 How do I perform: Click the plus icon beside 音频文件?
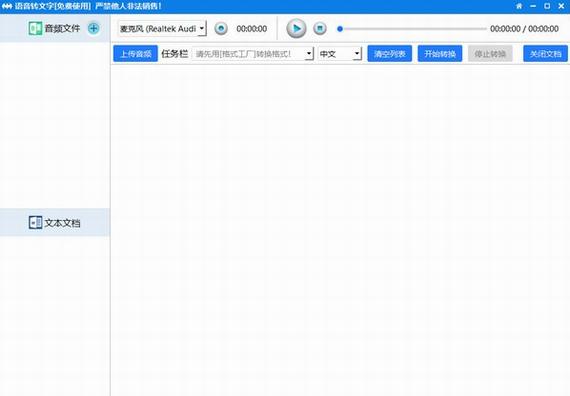pos(94,28)
